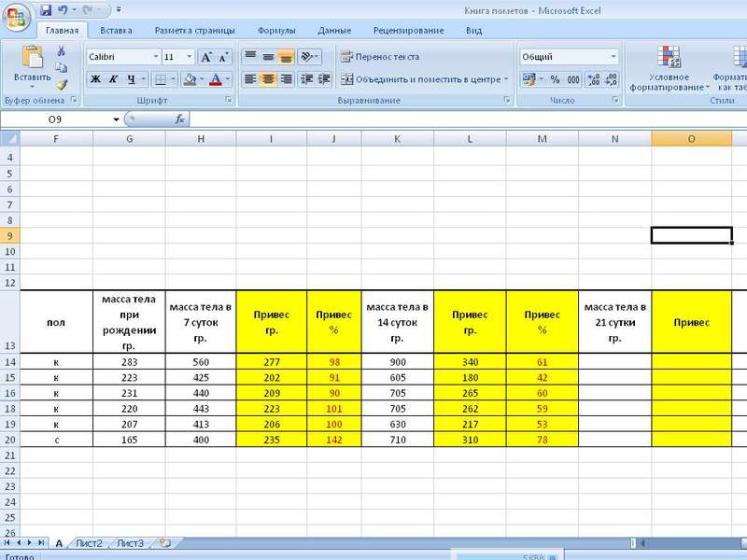Decrease decimal places

pos(612,79)
